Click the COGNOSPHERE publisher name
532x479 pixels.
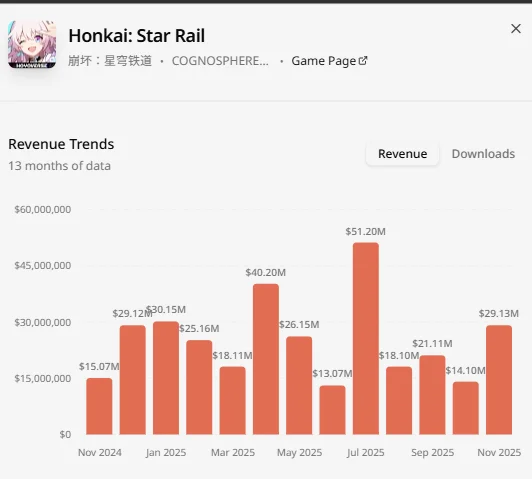220,61
